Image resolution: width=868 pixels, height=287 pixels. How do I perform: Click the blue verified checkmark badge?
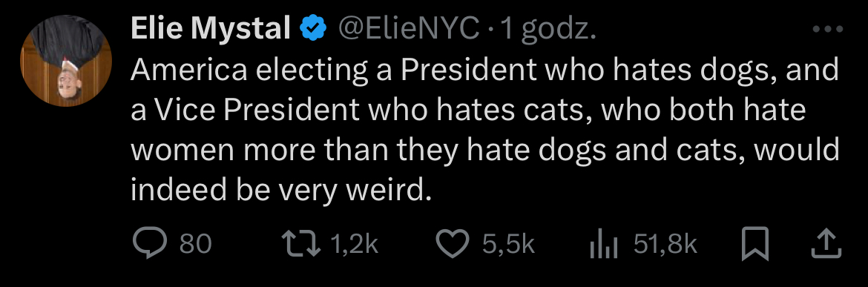pyautogui.click(x=313, y=30)
